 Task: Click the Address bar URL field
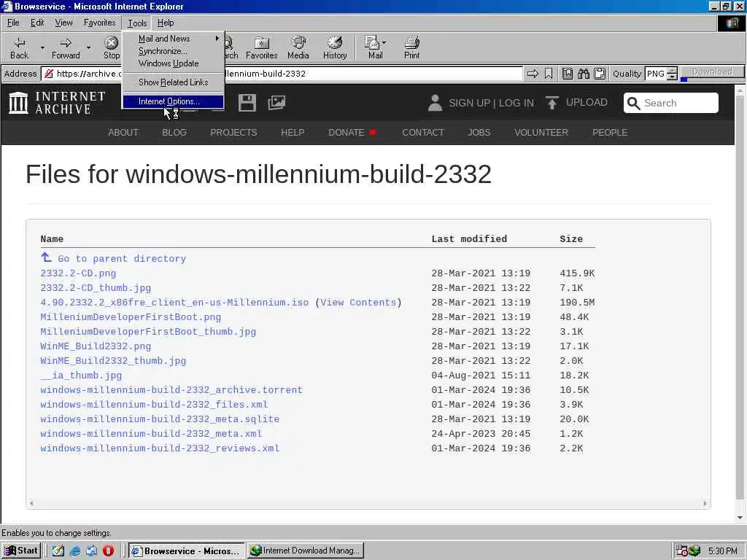coord(282,74)
